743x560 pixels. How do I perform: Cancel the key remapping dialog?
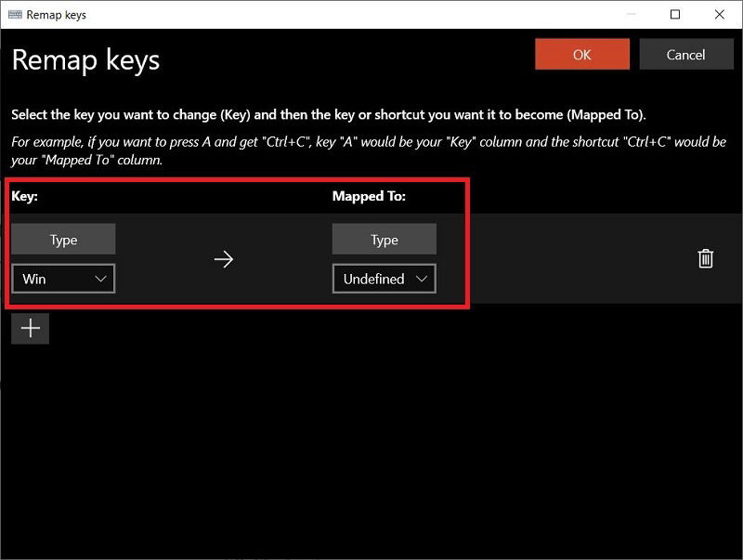click(685, 55)
